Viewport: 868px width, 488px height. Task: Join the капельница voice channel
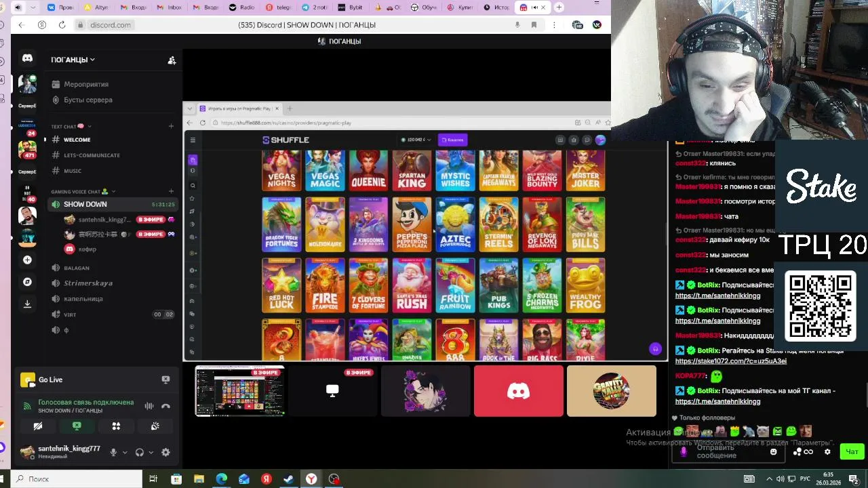[83, 299]
